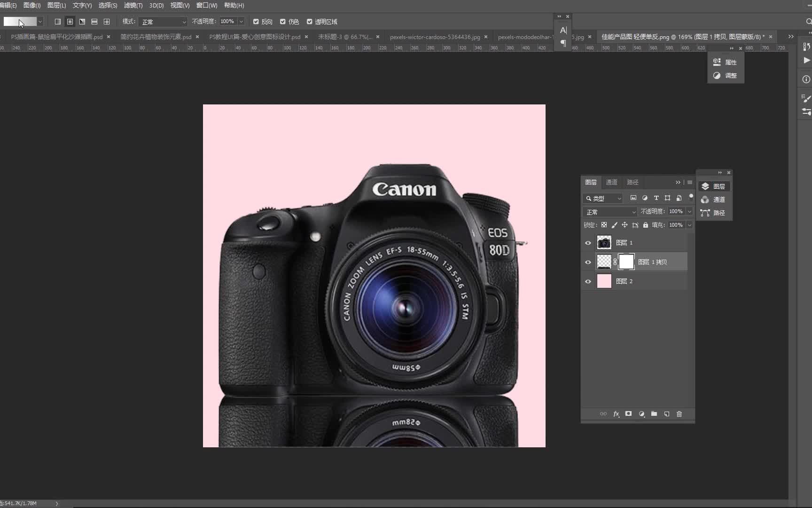Image resolution: width=812 pixels, height=508 pixels.
Task: Hide 图层 2 with eye icon
Action: tap(588, 281)
